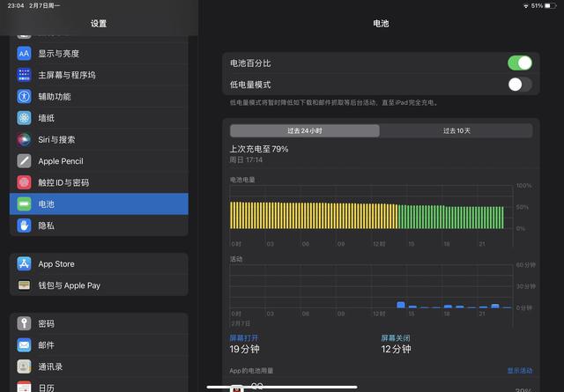The height and width of the screenshot is (392, 564).
Task: Open 邮件 settings row
Action: [x=99, y=345]
